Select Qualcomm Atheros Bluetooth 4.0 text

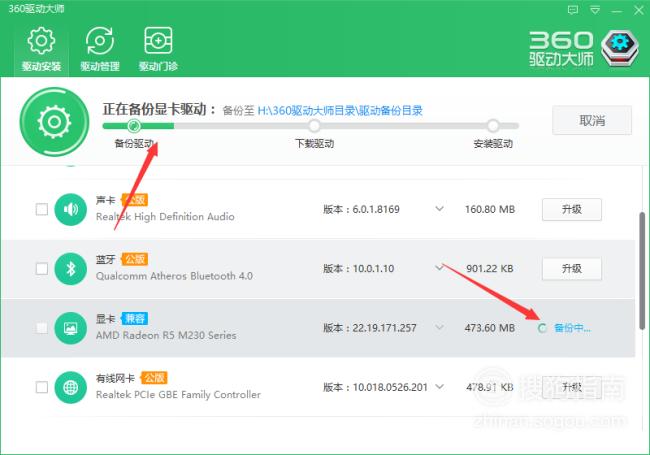pos(174,276)
